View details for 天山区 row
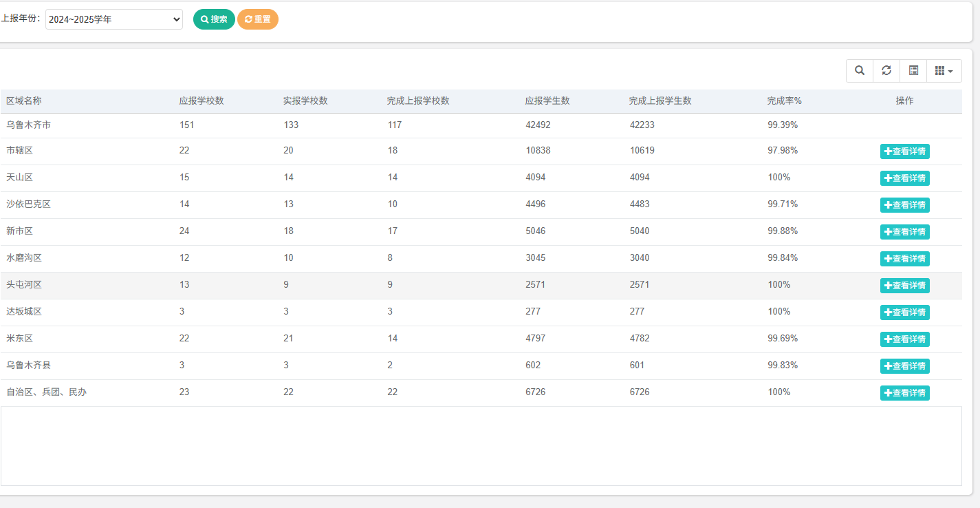This screenshot has width=980, height=508. 904,178
